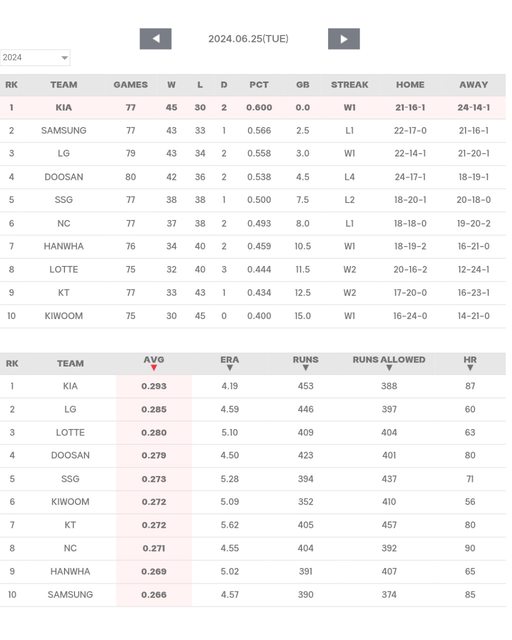The height and width of the screenshot is (640, 512).
Task: Sort by RUNS ALLOWED using its arrow
Action: [389, 368]
